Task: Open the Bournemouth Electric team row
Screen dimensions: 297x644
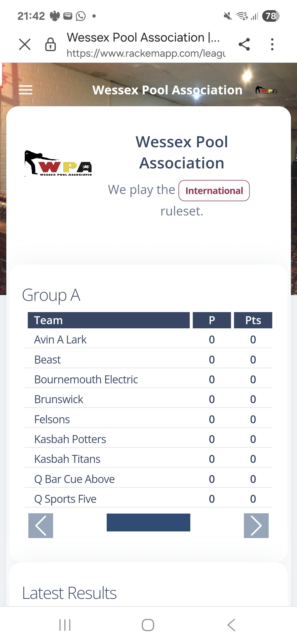Action: (148, 380)
